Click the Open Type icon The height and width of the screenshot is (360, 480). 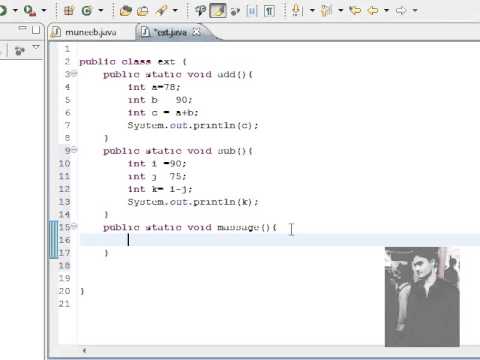tap(126, 11)
